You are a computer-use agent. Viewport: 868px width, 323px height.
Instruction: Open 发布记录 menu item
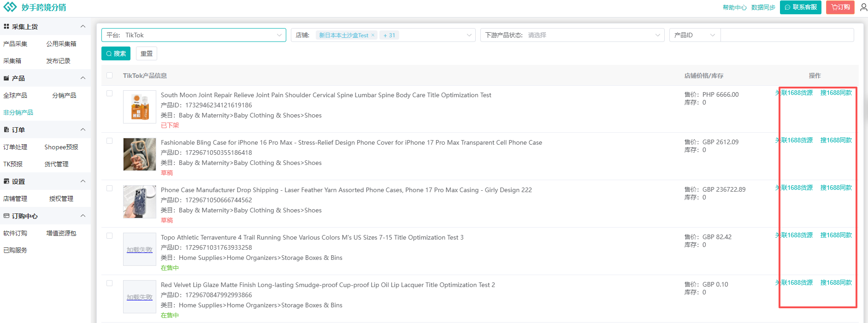[x=58, y=61]
